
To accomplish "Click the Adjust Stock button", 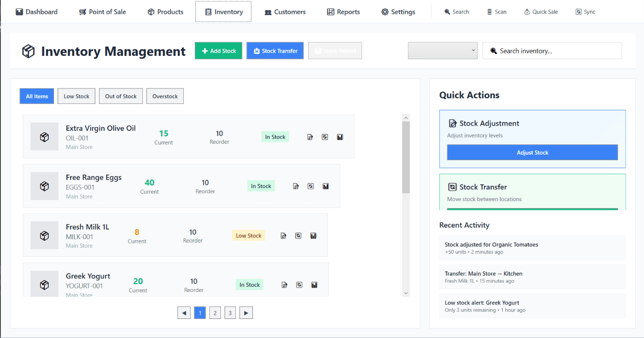I will pyautogui.click(x=532, y=153).
